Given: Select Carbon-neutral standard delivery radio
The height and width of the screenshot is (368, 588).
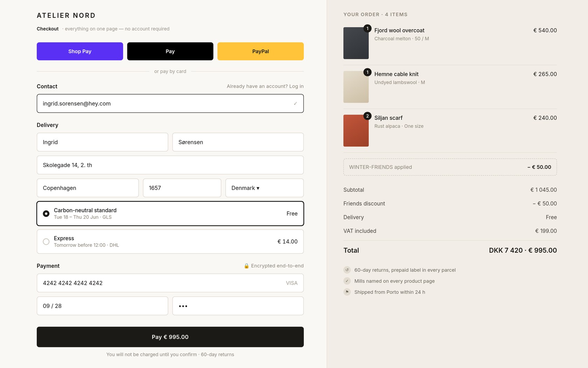Looking at the screenshot, I should 46,213.
